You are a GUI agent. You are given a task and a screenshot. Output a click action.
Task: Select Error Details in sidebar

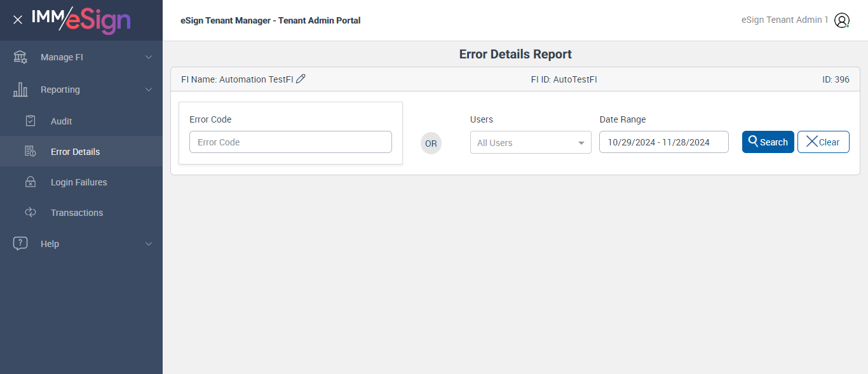click(x=75, y=152)
